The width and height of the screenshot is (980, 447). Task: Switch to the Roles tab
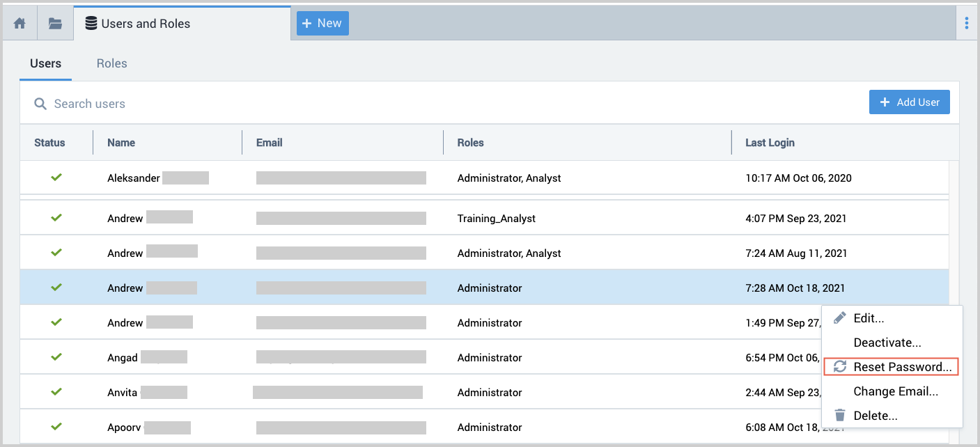(111, 63)
